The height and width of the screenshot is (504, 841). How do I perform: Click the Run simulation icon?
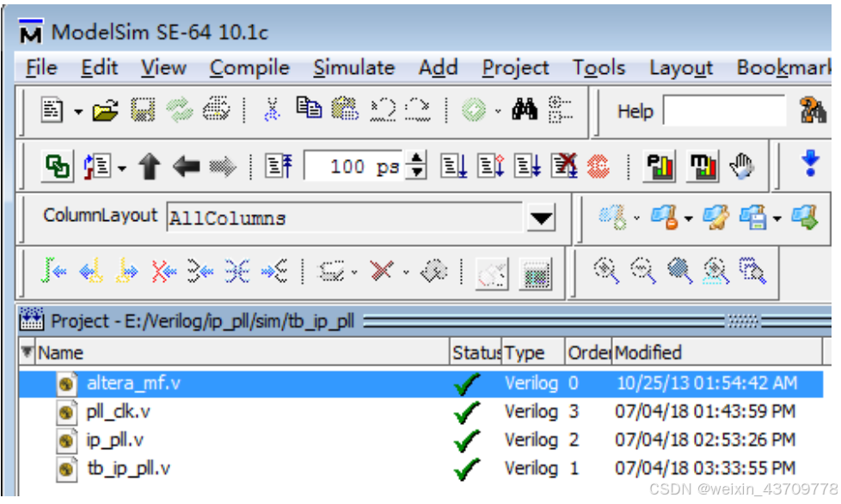coord(454,167)
